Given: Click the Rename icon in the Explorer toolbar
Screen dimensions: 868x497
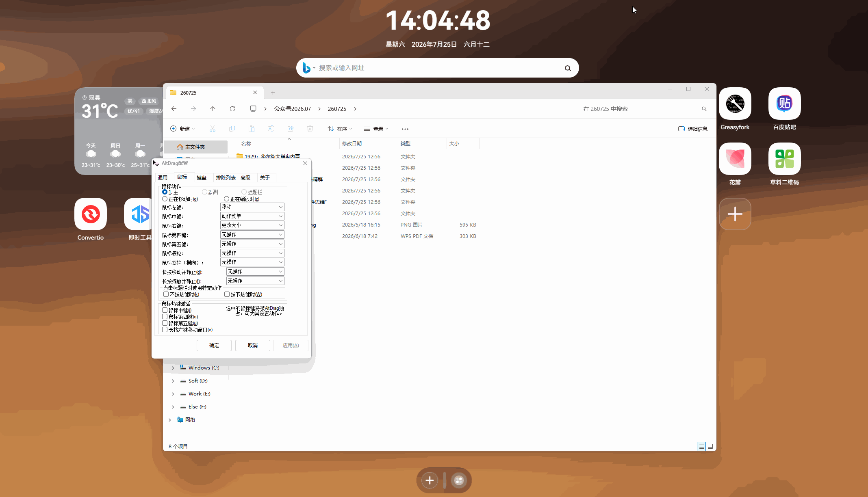Looking at the screenshot, I should [x=271, y=129].
